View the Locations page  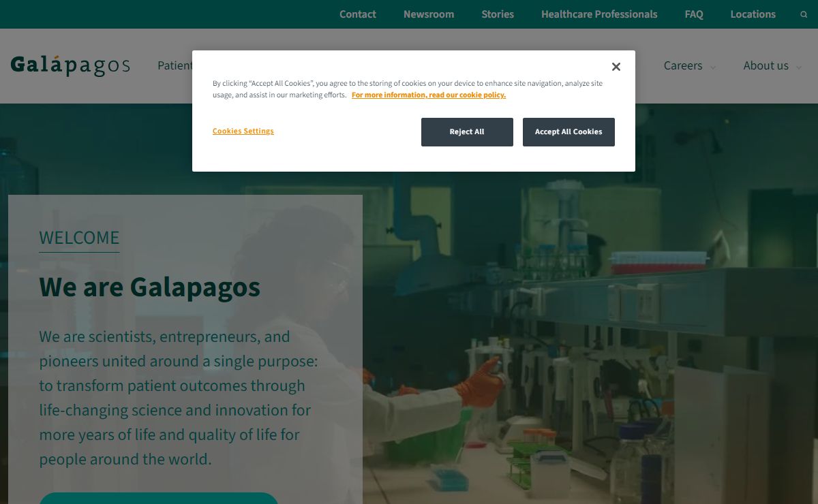(x=753, y=14)
